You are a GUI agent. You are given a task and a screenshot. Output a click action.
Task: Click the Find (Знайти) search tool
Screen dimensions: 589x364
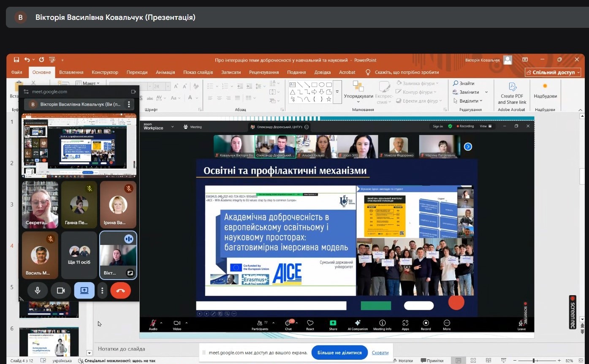coord(464,83)
